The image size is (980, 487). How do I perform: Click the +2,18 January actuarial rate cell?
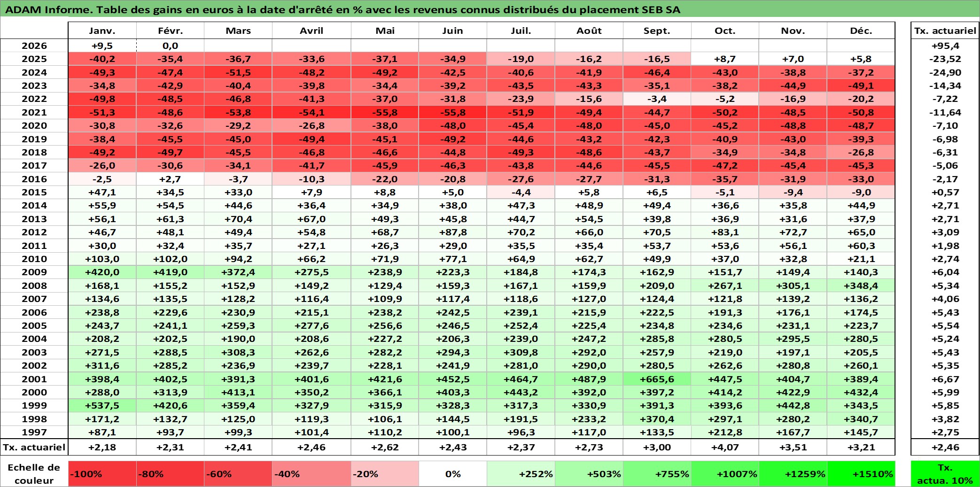[102, 447]
